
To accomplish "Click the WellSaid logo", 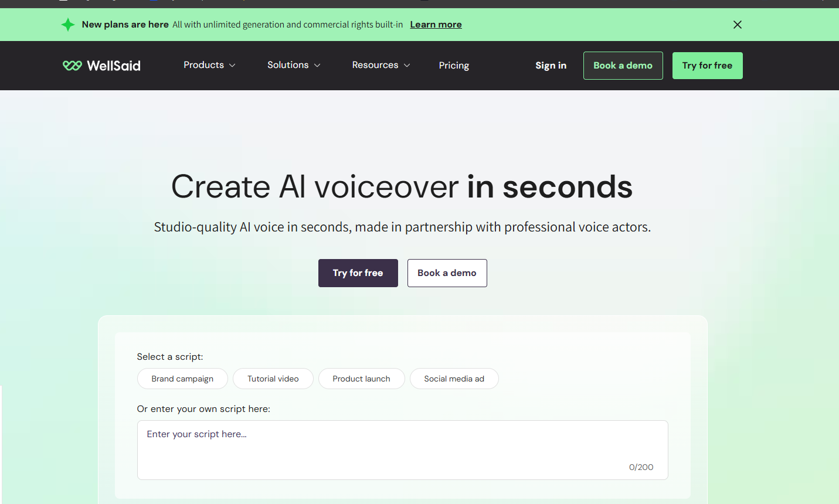I will [x=101, y=66].
